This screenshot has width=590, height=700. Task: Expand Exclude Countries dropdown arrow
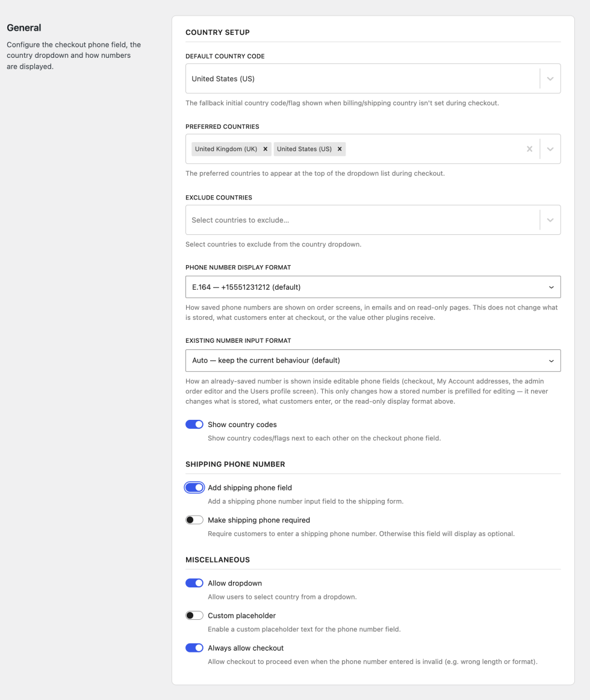click(x=550, y=220)
